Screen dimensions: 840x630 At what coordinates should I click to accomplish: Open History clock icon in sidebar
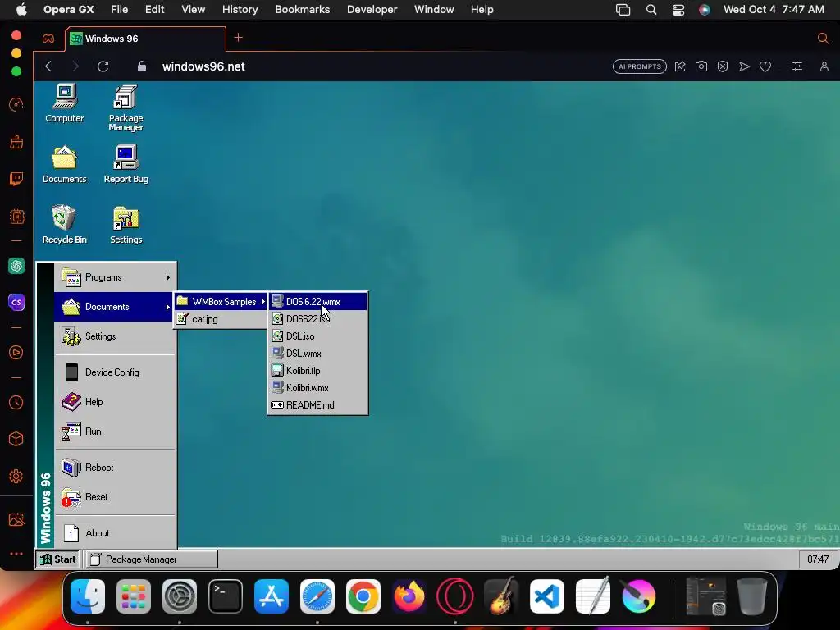coord(16,402)
